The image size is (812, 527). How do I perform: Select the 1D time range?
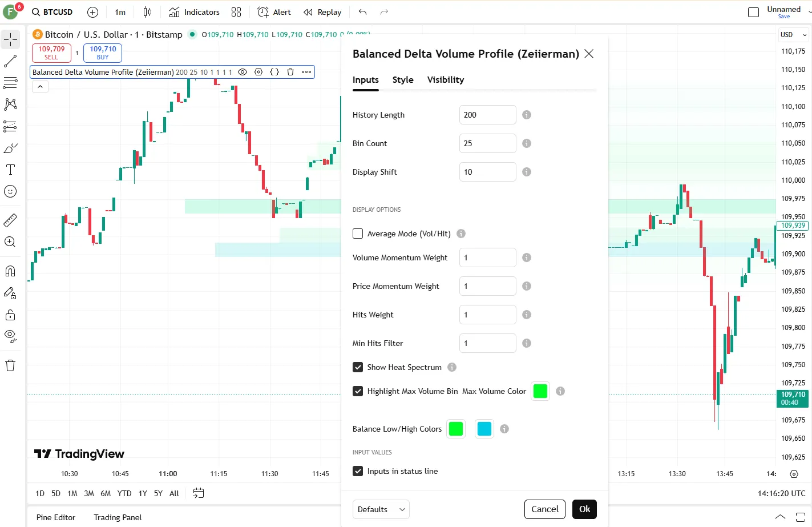[x=40, y=493]
